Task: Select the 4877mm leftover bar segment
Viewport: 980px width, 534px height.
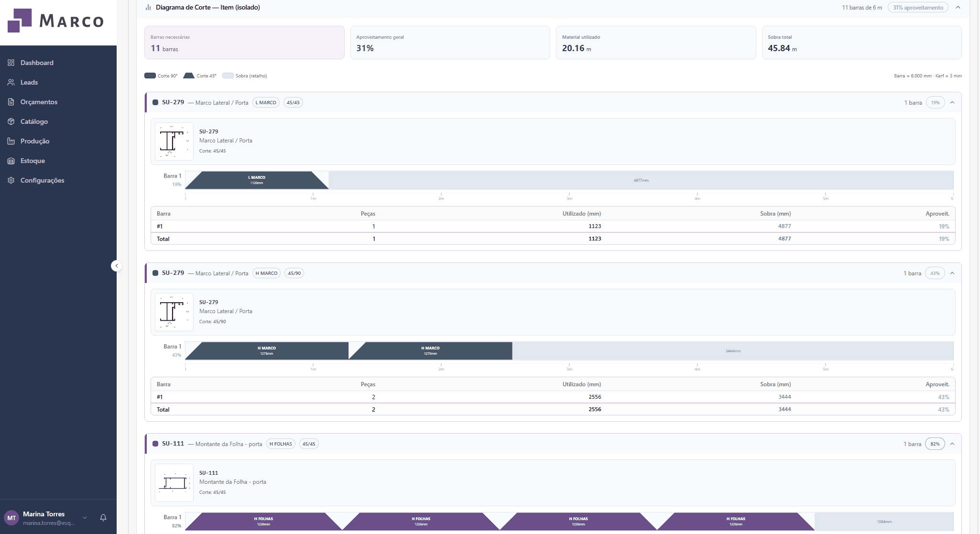Action: [641, 180]
